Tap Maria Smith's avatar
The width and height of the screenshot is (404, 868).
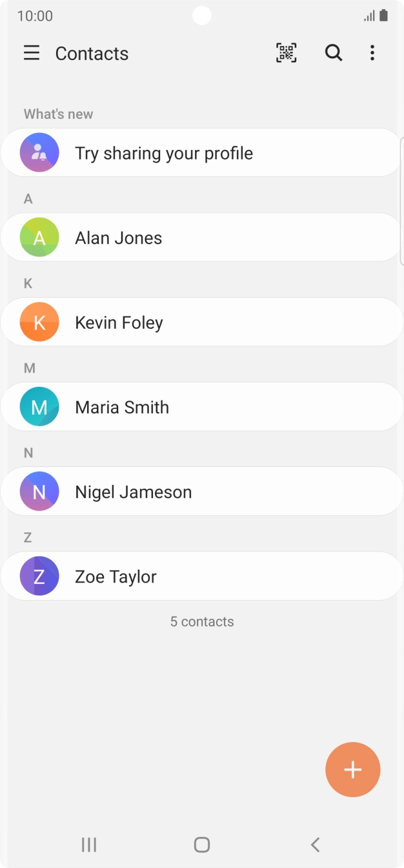click(x=39, y=406)
